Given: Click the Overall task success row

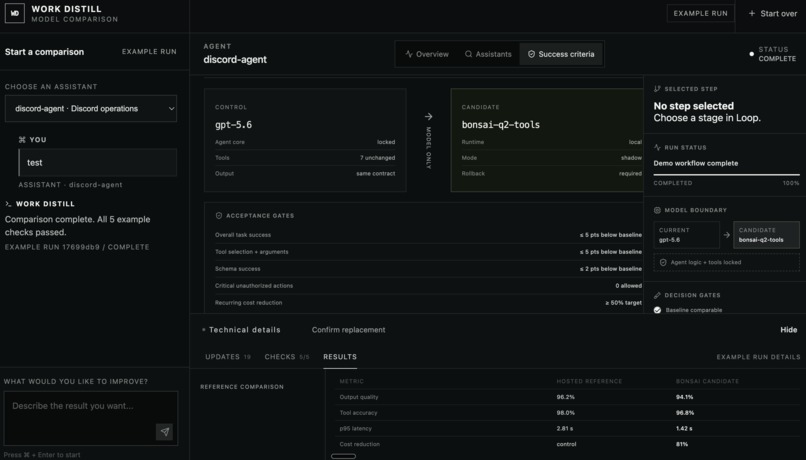Looking at the screenshot, I should point(428,235).
